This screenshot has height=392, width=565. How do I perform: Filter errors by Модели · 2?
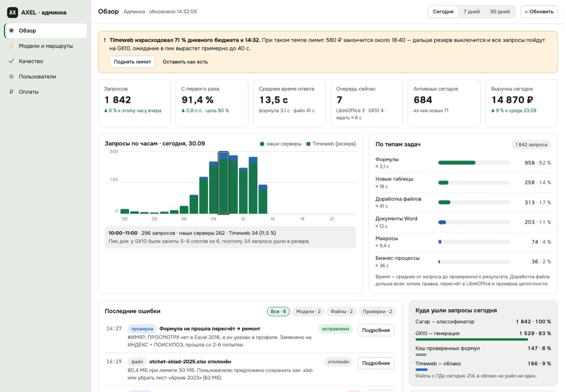tap(308, 312)
